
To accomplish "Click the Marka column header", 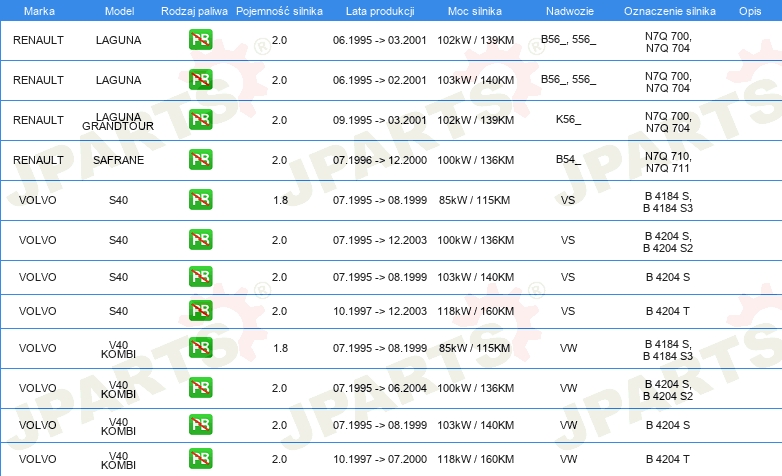I will tap(39, 11).
